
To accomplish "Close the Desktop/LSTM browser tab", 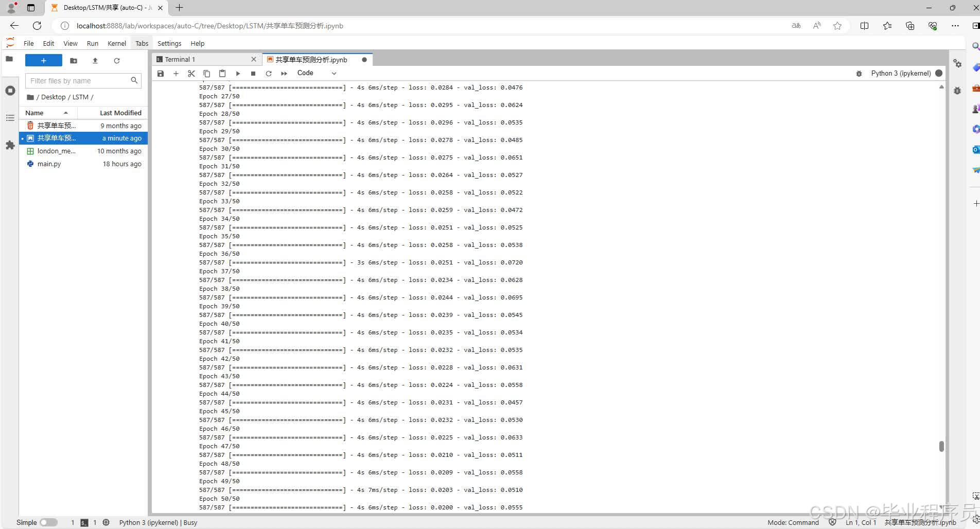I will 161,8.
